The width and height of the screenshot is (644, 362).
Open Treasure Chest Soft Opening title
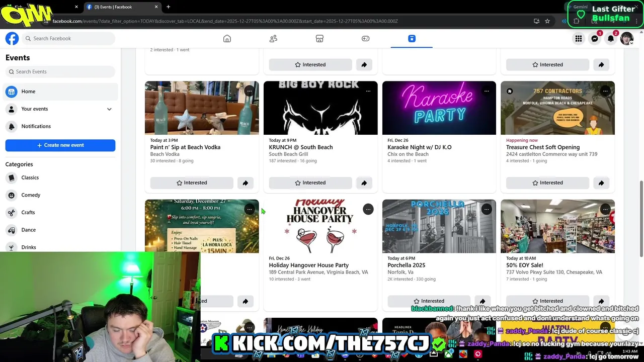coord(543,147)
